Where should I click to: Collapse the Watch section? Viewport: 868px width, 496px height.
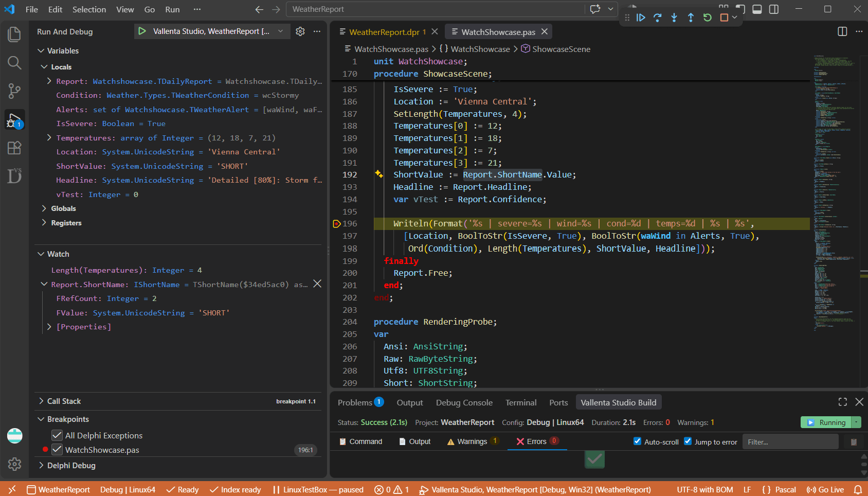pyautogui.click(x=41, y=254)
